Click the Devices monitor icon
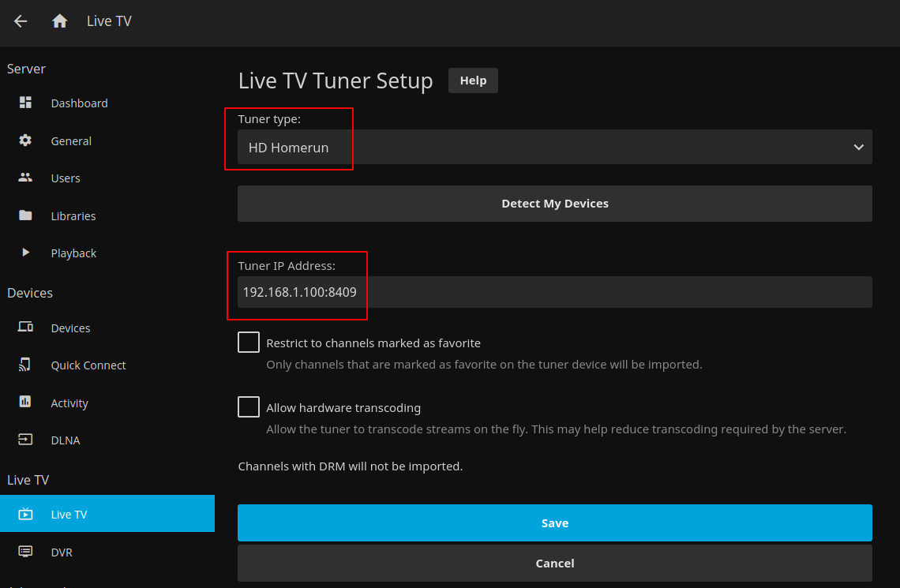Screen dimensions: 900x588 coord(25,327)
